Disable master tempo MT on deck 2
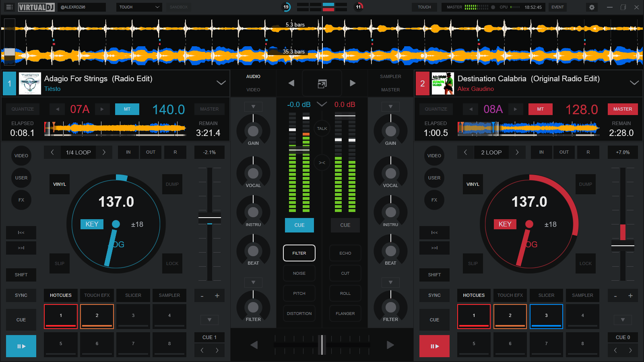The width and height of the screenshot is (644, 362). [540, 109]
